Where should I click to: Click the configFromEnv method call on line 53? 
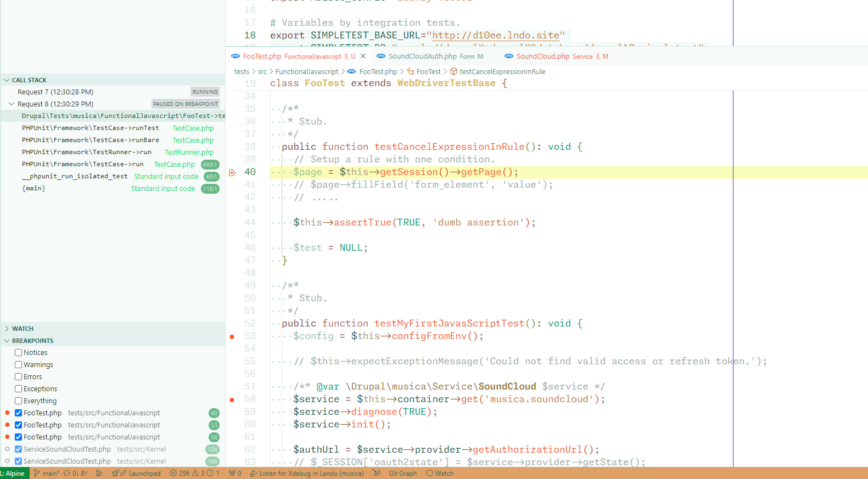click(x=429, y=336)
